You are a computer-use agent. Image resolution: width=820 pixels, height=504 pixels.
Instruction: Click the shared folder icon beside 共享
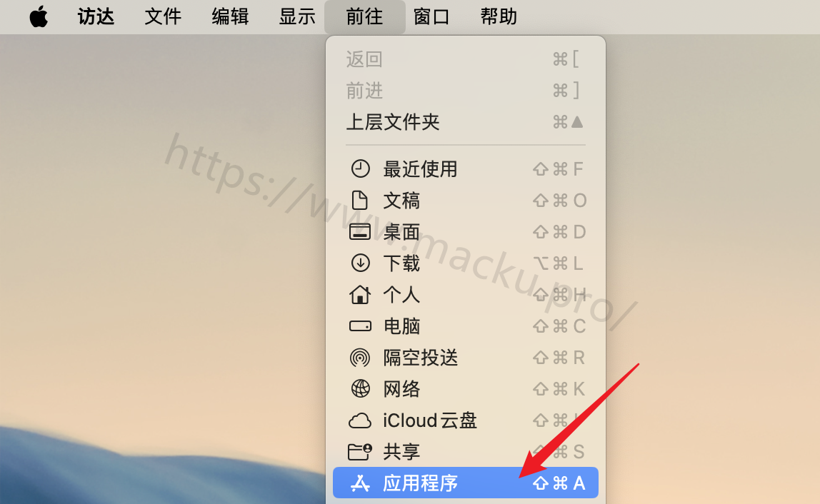pos(360,452)
